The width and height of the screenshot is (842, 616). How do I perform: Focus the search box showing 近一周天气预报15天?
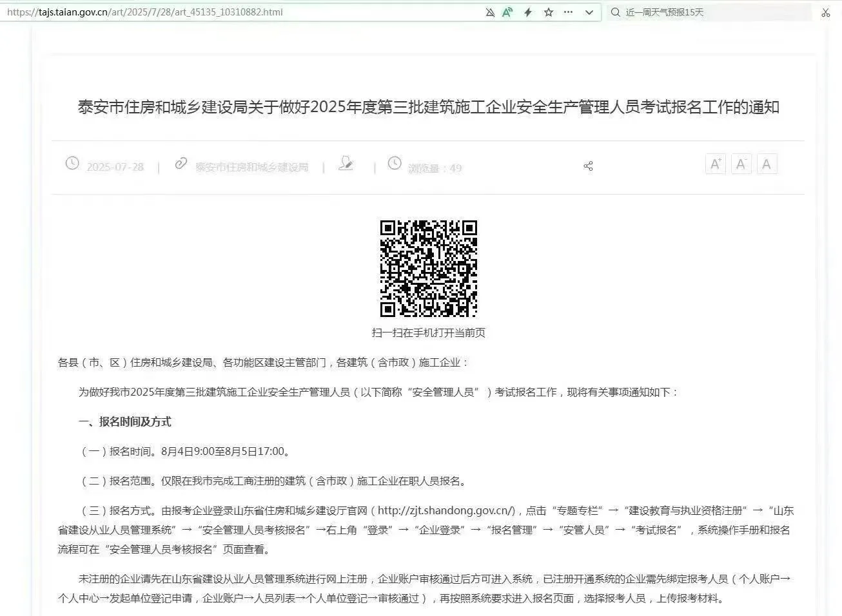(x=709, y=12)
